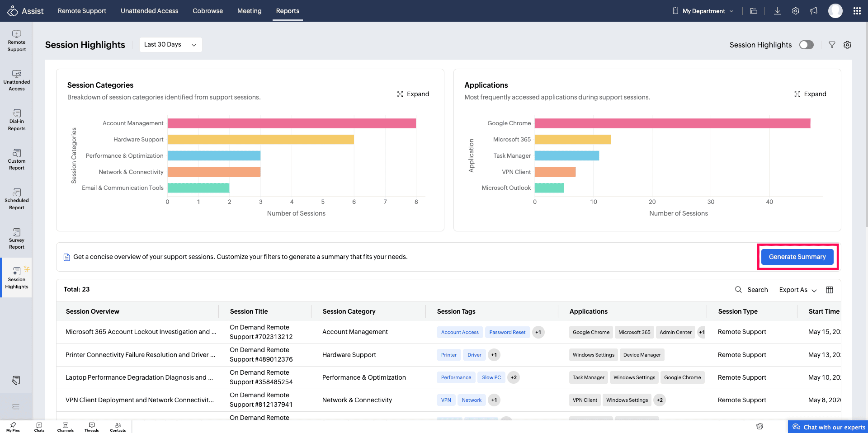
Task: Click the Generate Summary button
Action: tap(797, 257)
